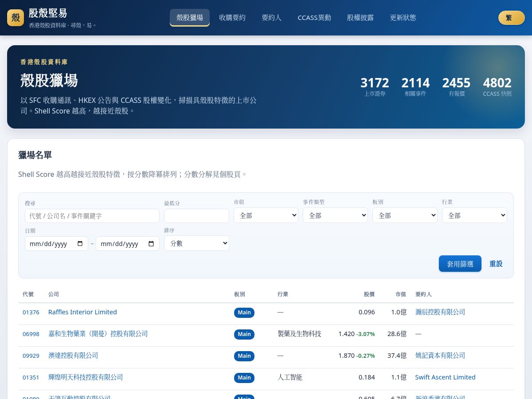This screenshot has height=399, width=532.
Task: Click the 股殼堅易 site title
Action: point(48,13)
